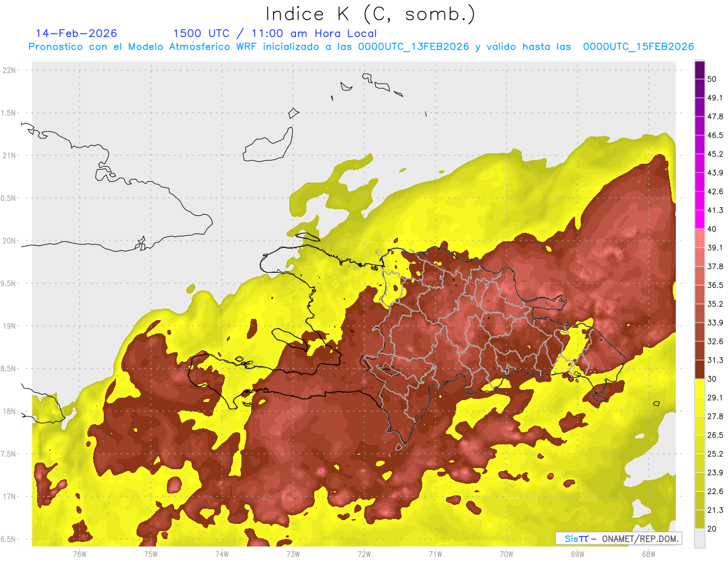Click the magenta swatch between 40 and 41.3
The width and height of the screenshot is (728, 562).
click(699, 220)
